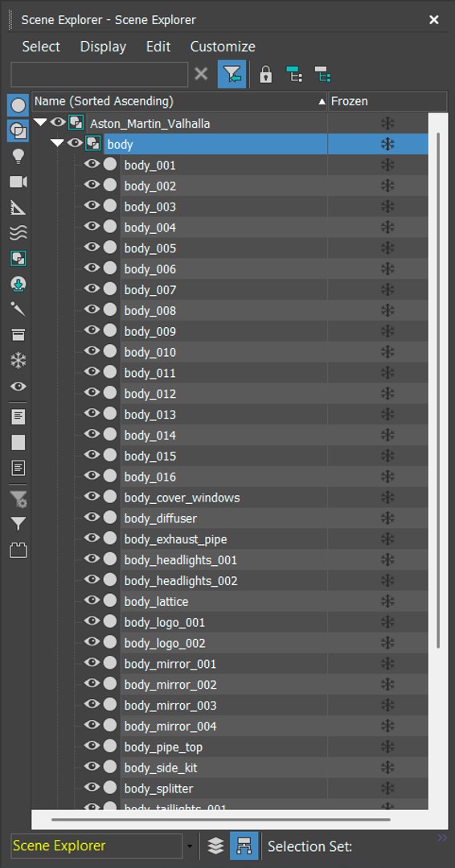The width and height of the screenshot is (455, 868).
Task: Toggle Display Containers icon
Action: [18, 334]
